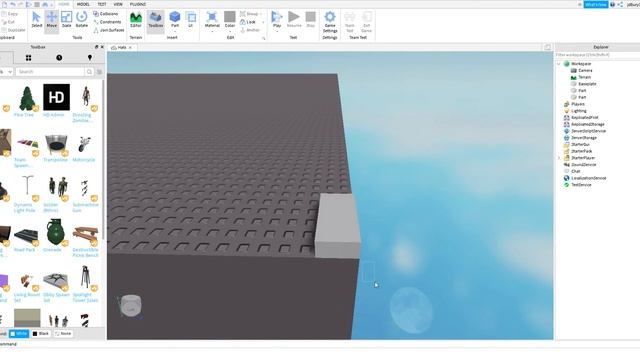Open Toolbox search filter options
This screenshot has height=360, width=640.
tap(100, 72)
